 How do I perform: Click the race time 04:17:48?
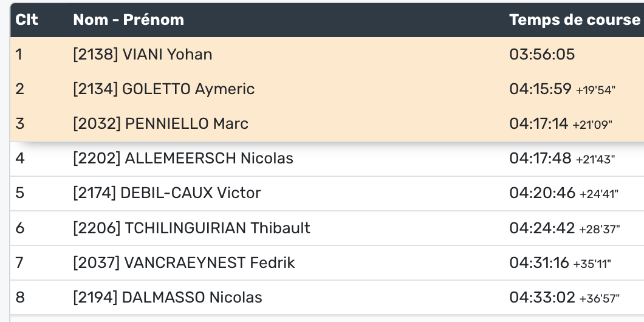click(540, 159)
